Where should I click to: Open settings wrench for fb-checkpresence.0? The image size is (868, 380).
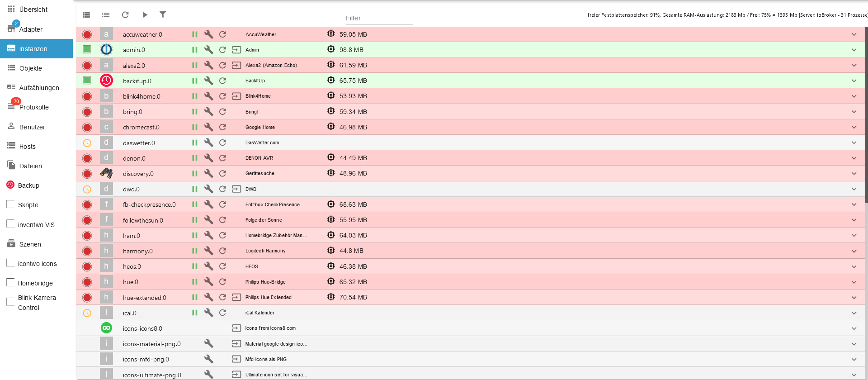click(x=208, y=204)
